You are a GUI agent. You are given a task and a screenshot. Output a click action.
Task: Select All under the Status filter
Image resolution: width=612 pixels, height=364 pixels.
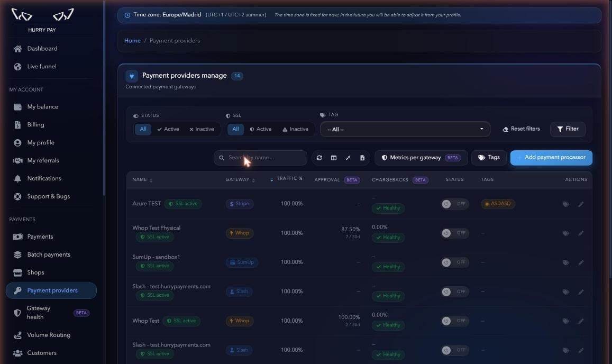(143, 129)
